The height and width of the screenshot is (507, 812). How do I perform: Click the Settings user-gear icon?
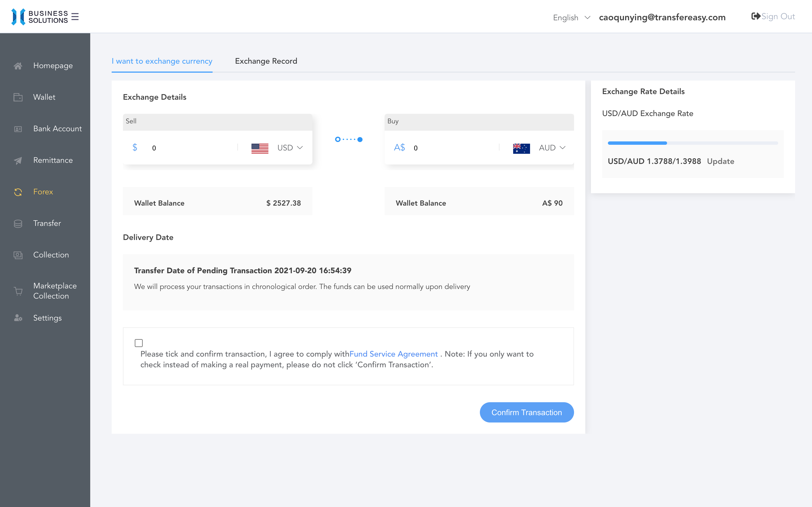point(18,318)
